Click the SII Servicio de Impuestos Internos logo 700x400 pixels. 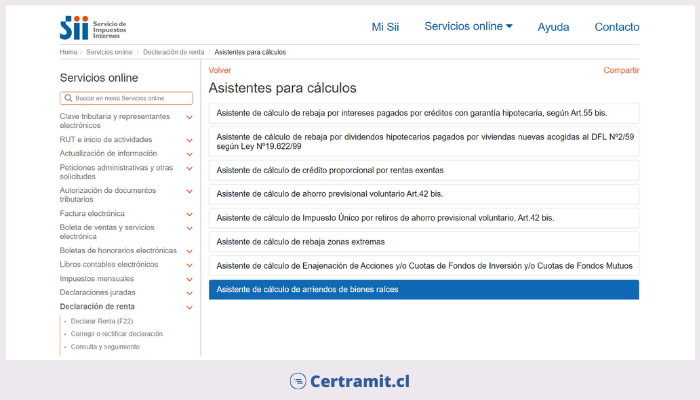coord(93,28)
